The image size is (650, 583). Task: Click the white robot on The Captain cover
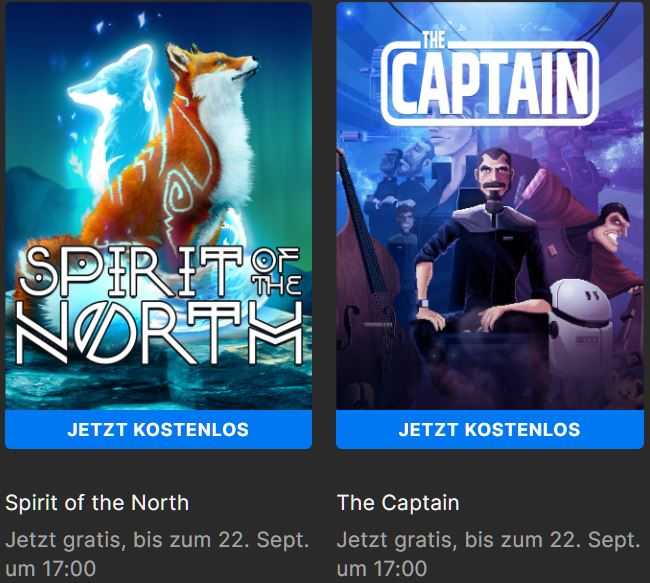[x=580, y=323]
